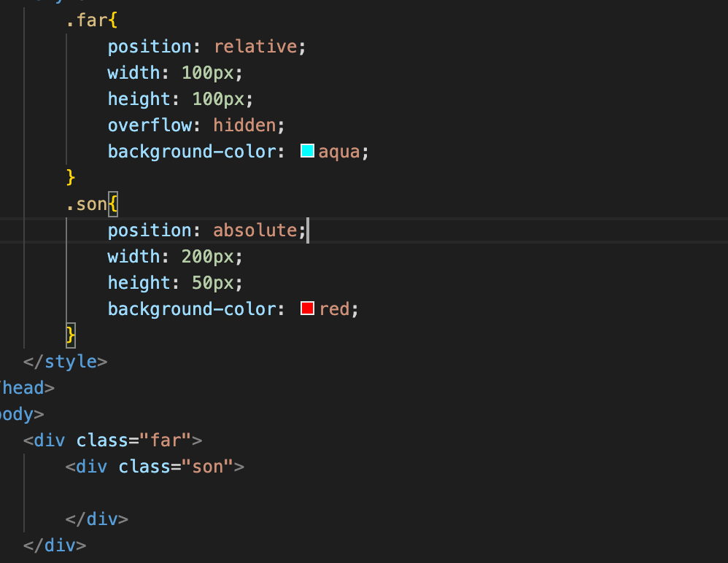
Task: Click the 'aqua' color name text
Action: point(339,152)
